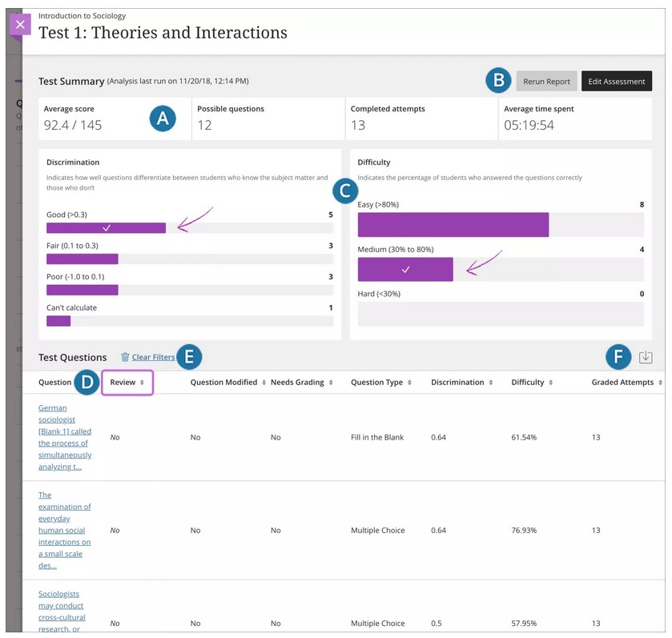Sort by Question Modified column
The height and width of the screenshot is (638, 672).
click(223, 383)
